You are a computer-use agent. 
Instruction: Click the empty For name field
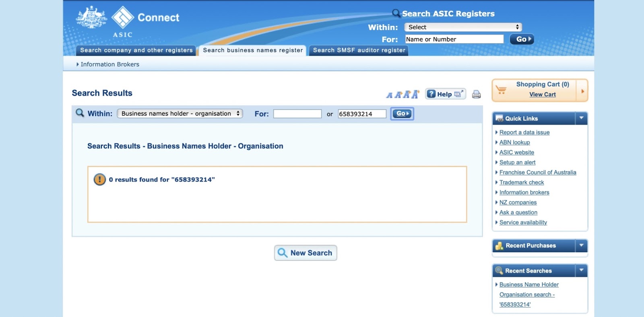pos(297,114)
